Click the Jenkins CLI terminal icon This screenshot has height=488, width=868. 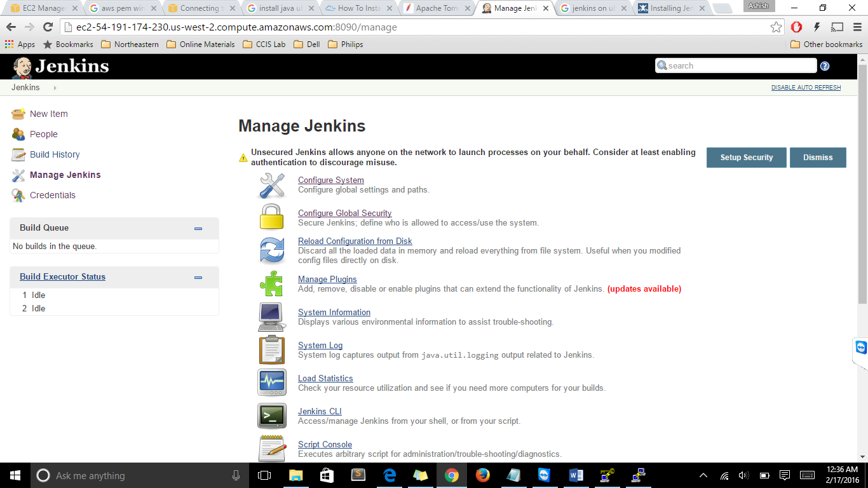point(271,416)
